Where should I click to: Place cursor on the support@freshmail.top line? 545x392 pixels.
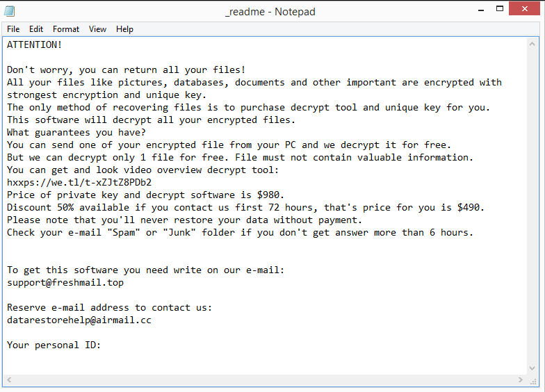[65, 283]
